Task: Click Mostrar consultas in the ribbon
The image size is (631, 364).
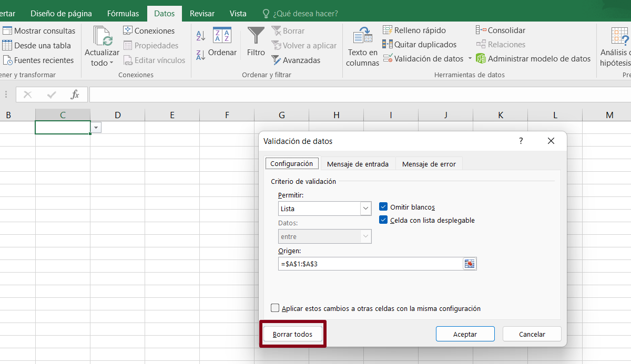Action: [x=39, y=31]
